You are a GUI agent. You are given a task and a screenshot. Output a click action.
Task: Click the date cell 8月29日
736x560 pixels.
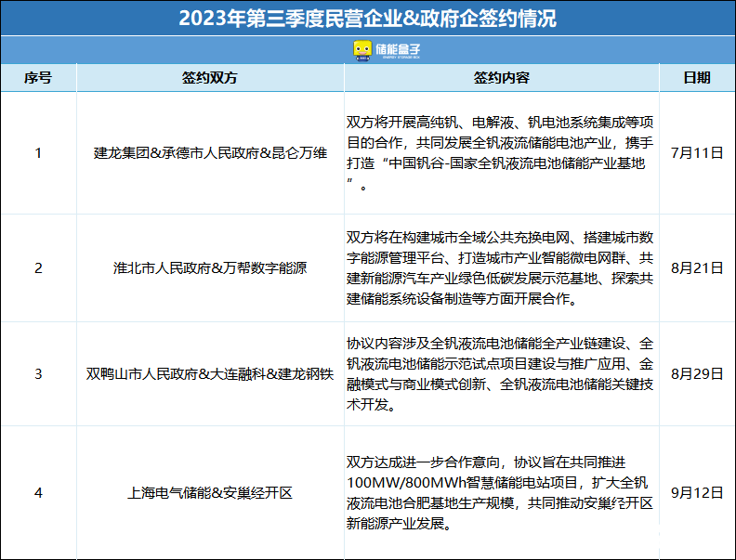tap(697, 374)
